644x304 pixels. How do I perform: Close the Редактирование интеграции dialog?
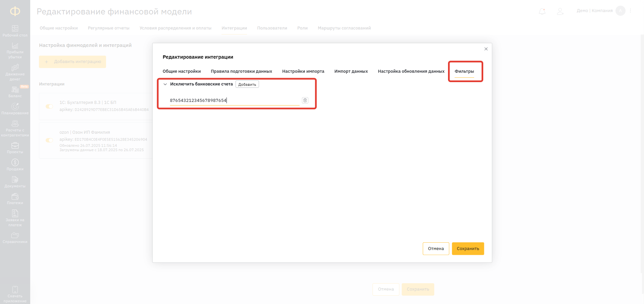pyautogui.click(x=486, y=49)
